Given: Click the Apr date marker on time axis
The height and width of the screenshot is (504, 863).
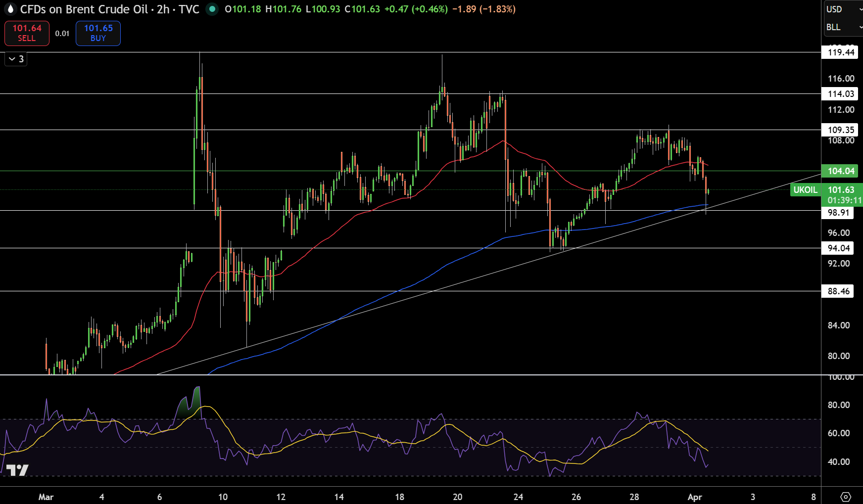Looking at the screenshot, I should click(x=695, y=497).
